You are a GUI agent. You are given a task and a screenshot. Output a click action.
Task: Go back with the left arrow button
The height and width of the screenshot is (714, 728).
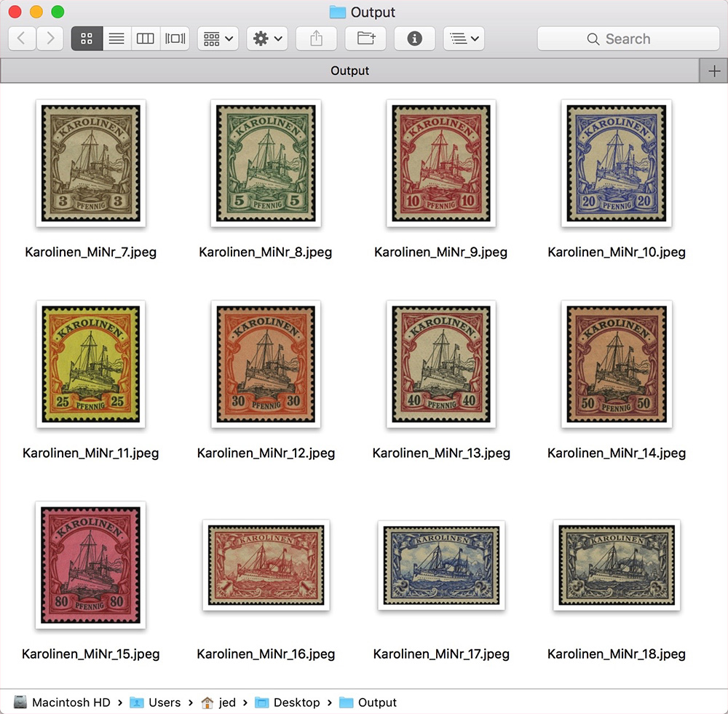[x=21, y=38]
